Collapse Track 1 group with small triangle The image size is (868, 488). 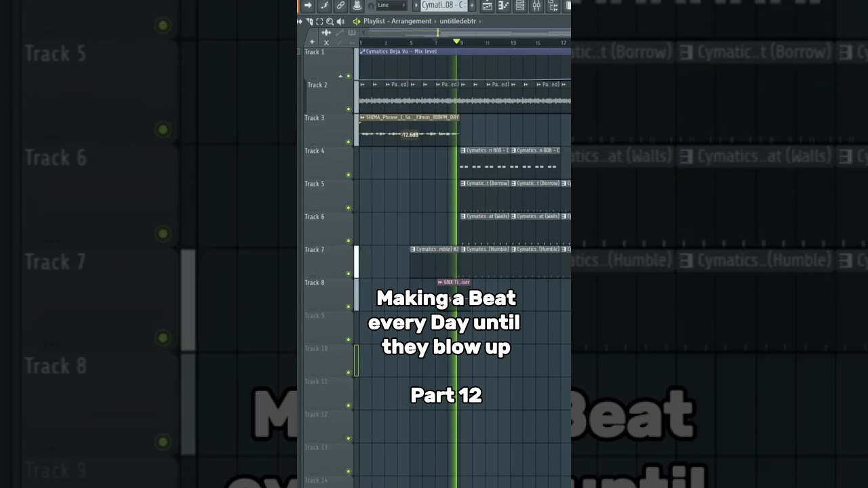pos(340,76)
